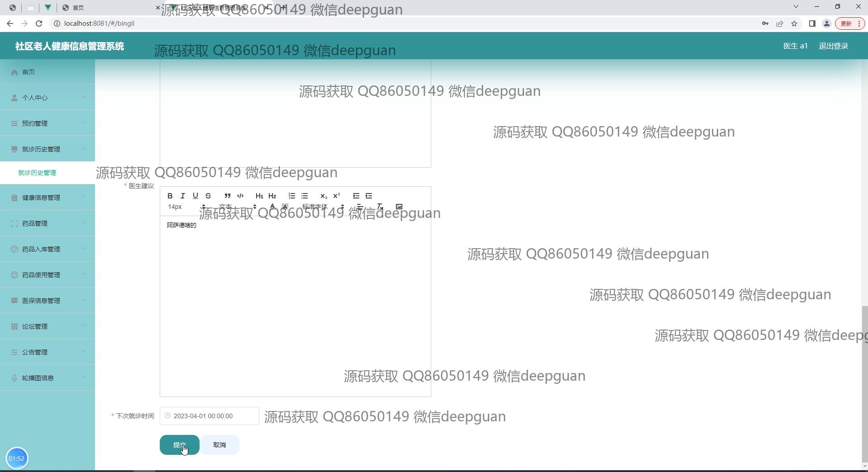The width and height of the screenshot is (868, 472).
Task: Clear text formatting
Action: point(380,207)
